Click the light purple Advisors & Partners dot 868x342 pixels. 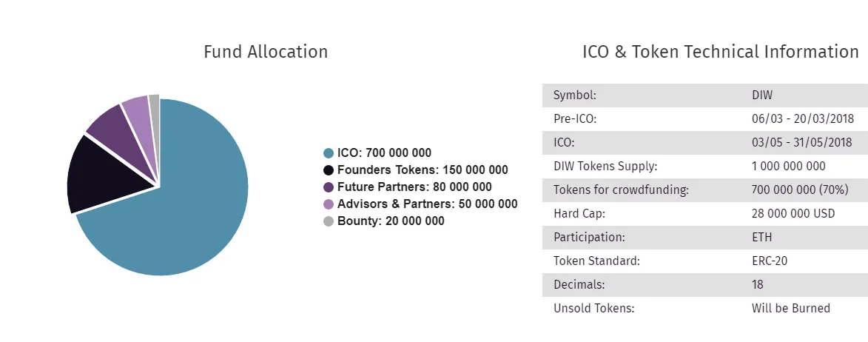click(329, 204)
